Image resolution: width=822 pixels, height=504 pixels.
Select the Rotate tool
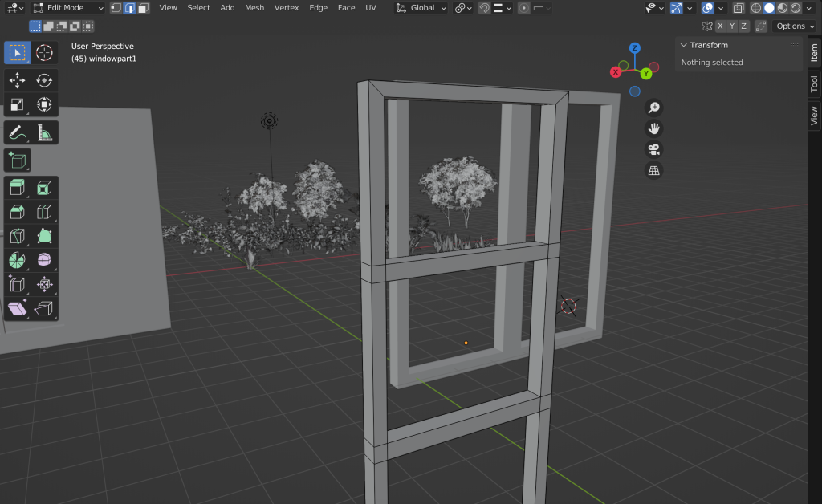[44, 80]
